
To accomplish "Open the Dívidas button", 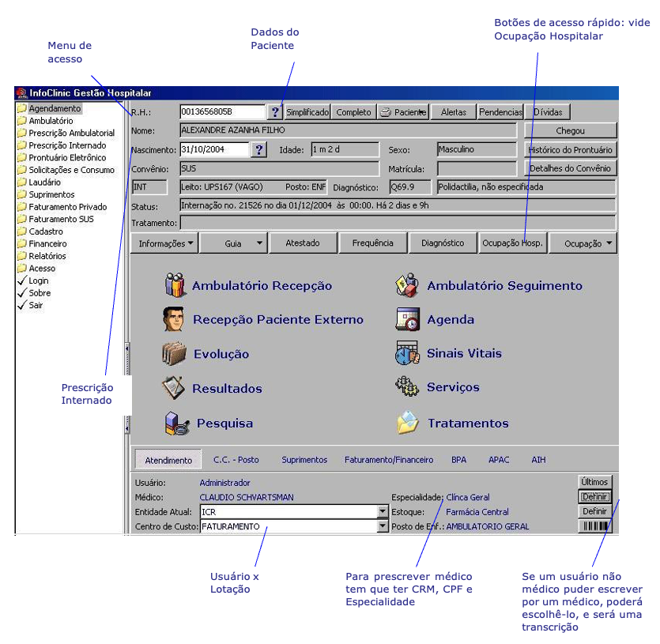I will [x=548, y=112].
